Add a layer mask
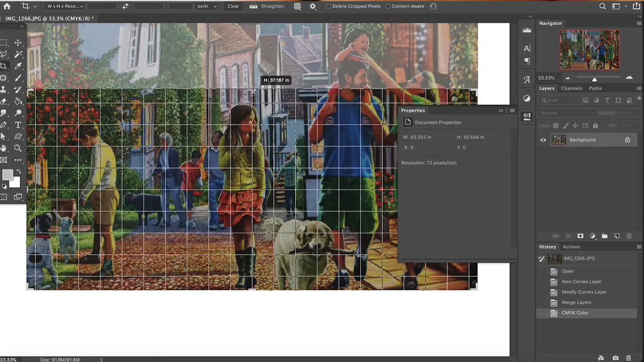Viewport: 644px width, 362px height. (580, 236)
